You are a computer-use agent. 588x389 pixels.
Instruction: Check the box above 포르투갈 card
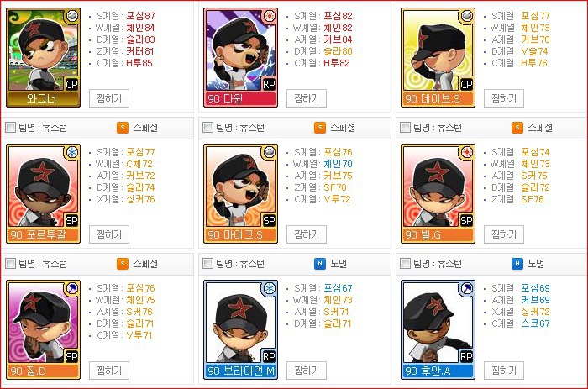10,128
